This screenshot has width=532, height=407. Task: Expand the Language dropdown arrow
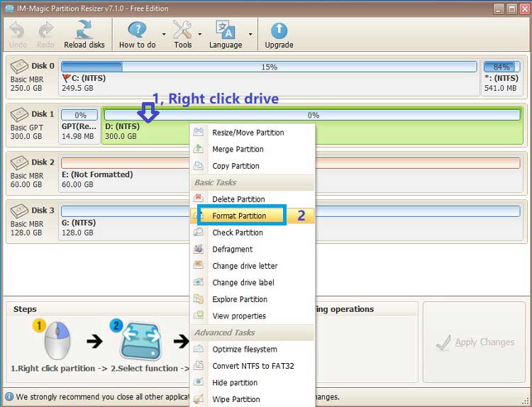tap(250, 34)
